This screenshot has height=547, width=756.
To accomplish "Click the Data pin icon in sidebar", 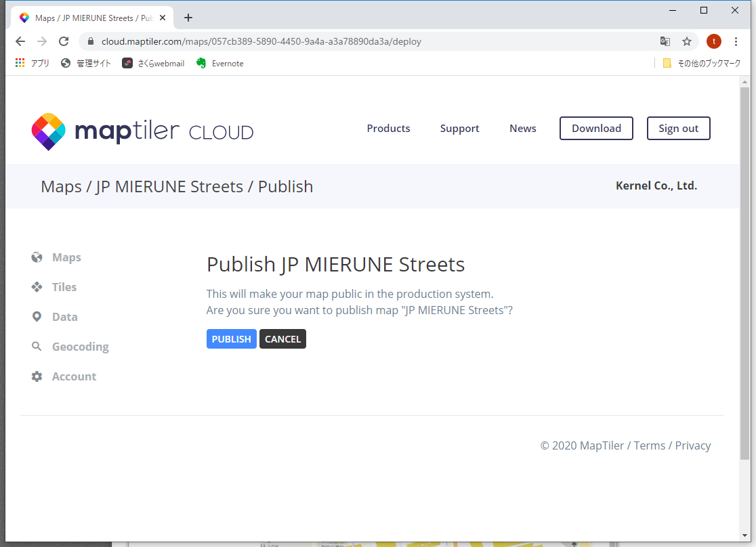I will [37, 317].
